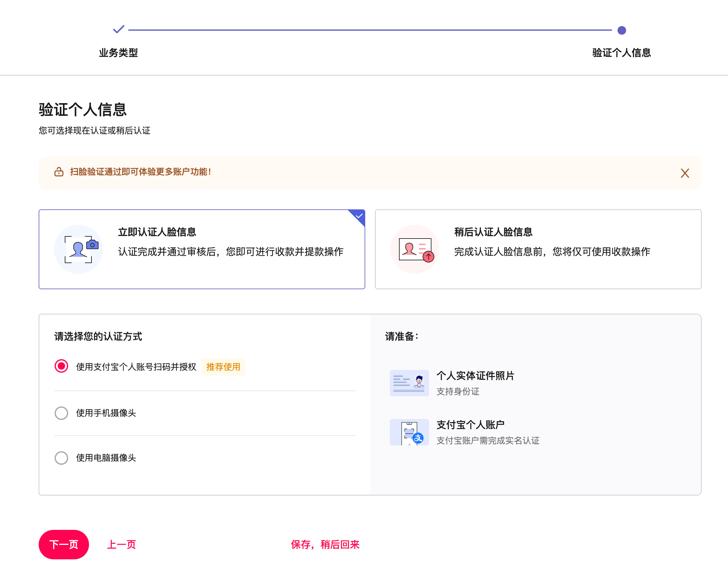Click the ID card upload icon
The image size is (728, 571).
tap(415, 249)
